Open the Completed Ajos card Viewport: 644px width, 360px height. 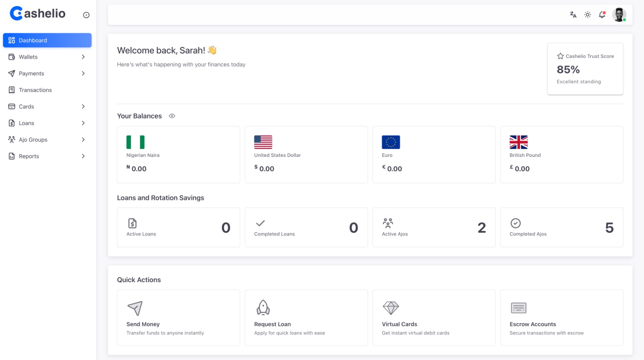[561, 227]
